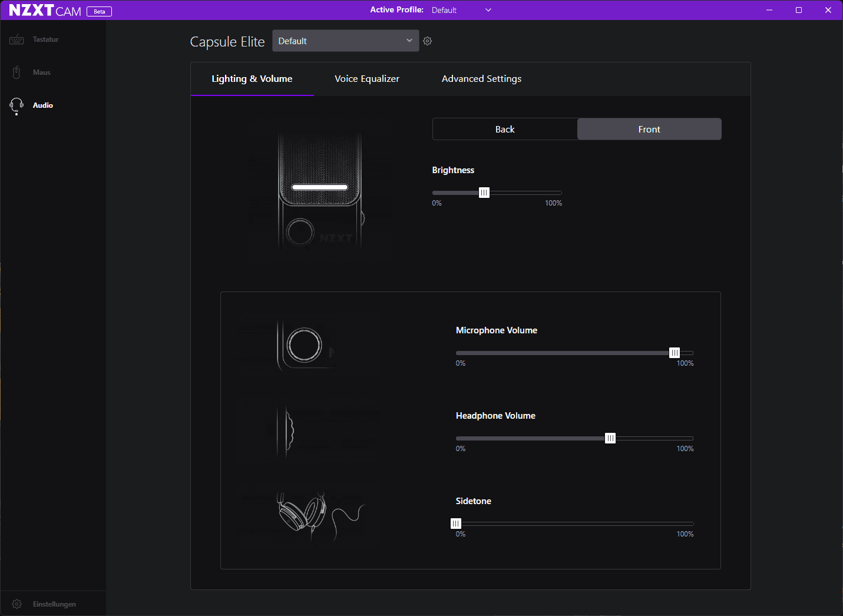Expand the Capsule Elite Default profile dropdown
Screen dimensions: 843x616
(x=346, y=41)
